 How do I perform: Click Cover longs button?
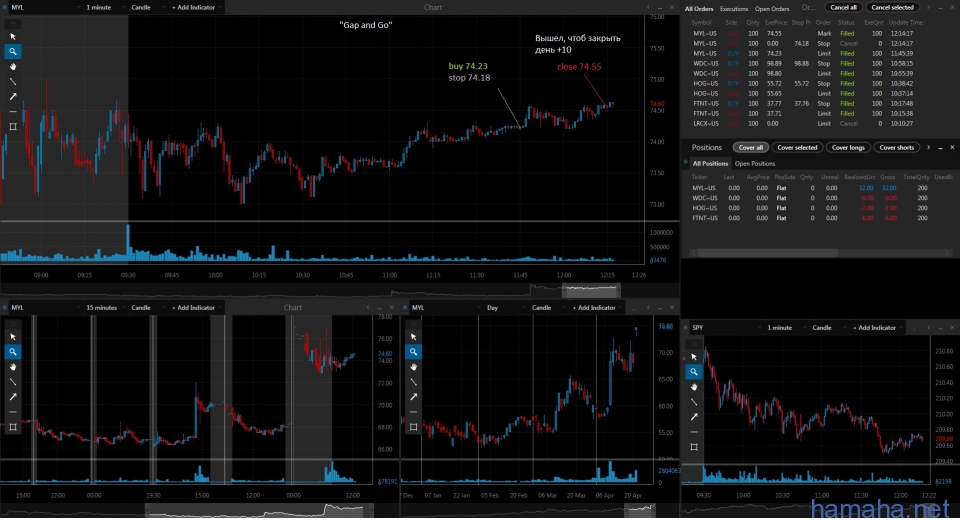click(848, 148)
